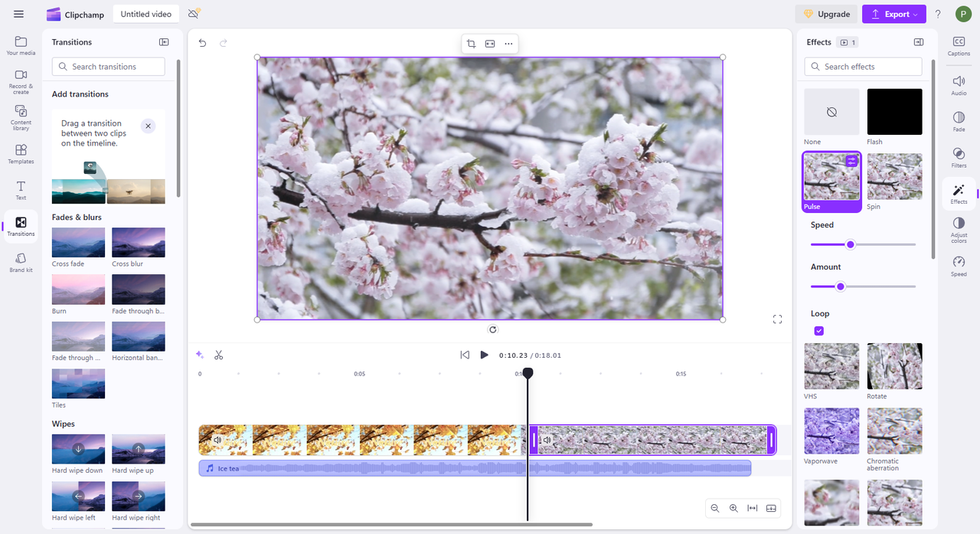Open the hamburger main menu

(18, 14)
